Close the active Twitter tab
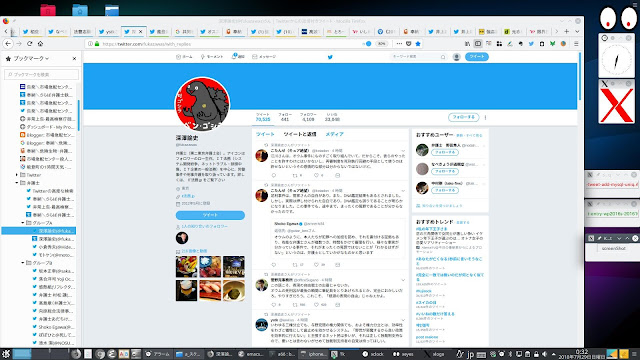Image resolution: width=640 pixels, height=360 pixels. tap(141, 31)
